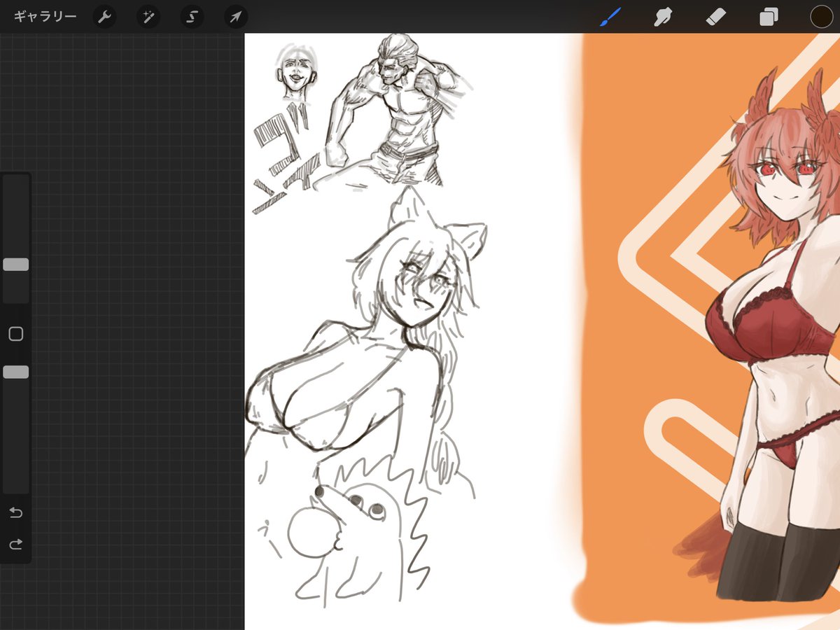Select the Brush tool
Viewport: 840px width, 630px height.
coord(610,17)
